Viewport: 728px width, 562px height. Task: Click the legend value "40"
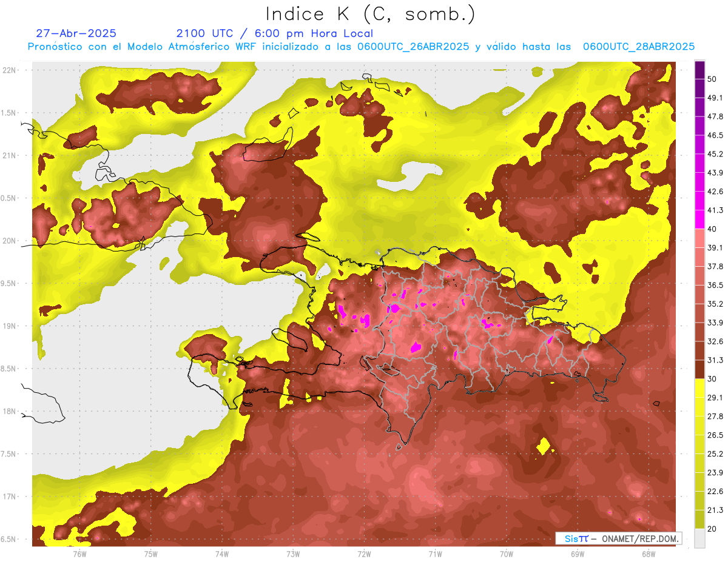pyautogui.click(x=713, y=229)
